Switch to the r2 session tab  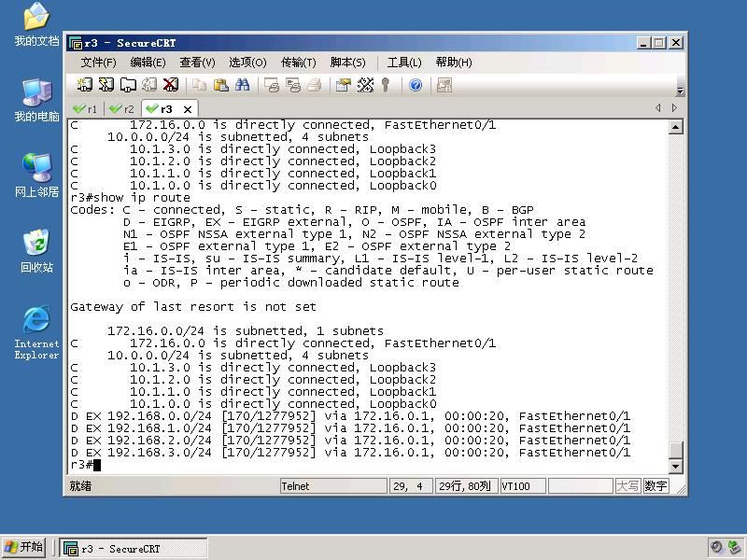(x=122, y=109)
